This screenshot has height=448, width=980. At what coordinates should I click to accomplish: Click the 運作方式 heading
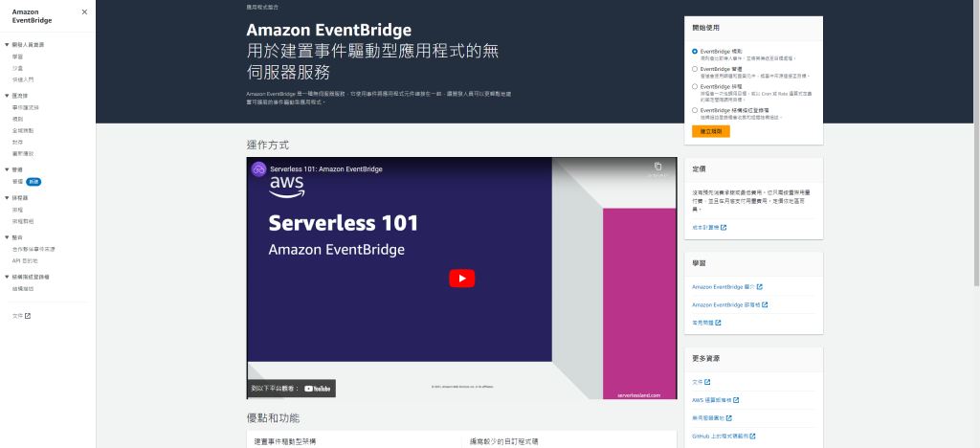[x=268, y=145]
